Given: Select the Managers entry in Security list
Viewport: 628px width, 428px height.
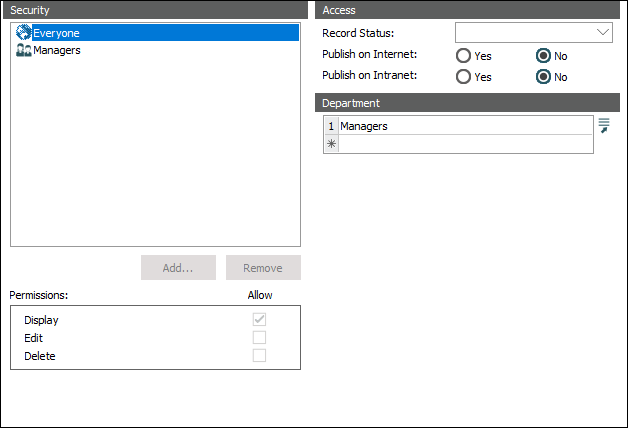Looking at the screenshot, I should 57,50.
